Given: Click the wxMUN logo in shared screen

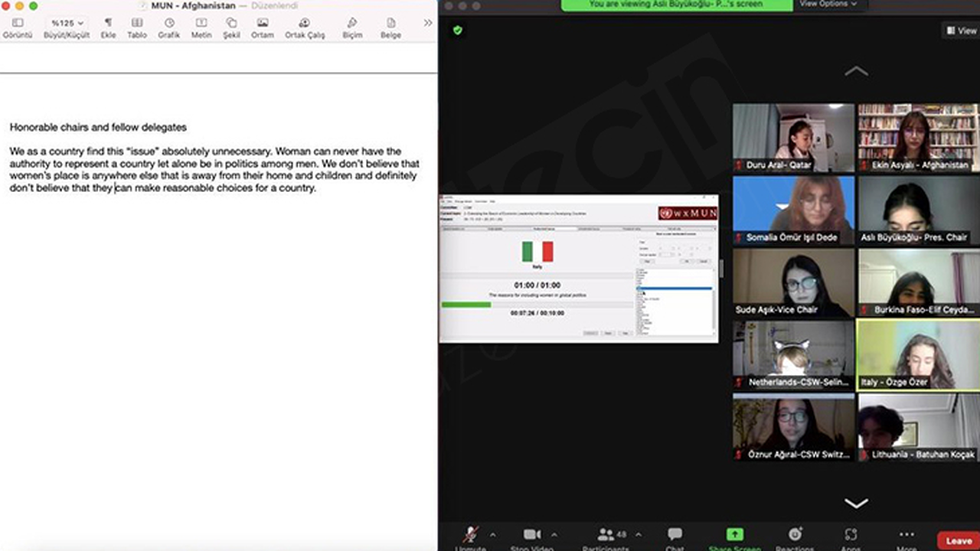Looking at the screenshot, I should (688, 213).
